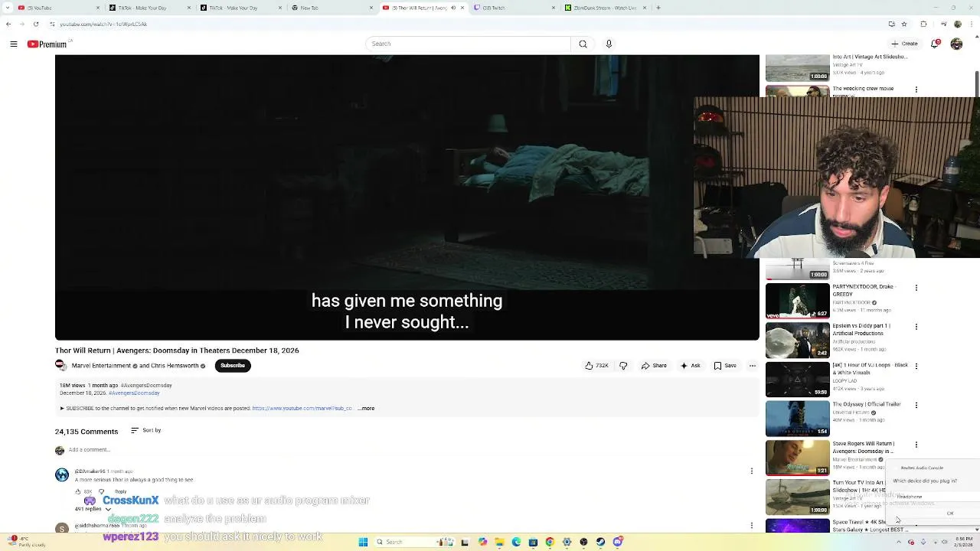
Task: Click OK in Realtek Audio Console popup
Action: pos(950,514)
